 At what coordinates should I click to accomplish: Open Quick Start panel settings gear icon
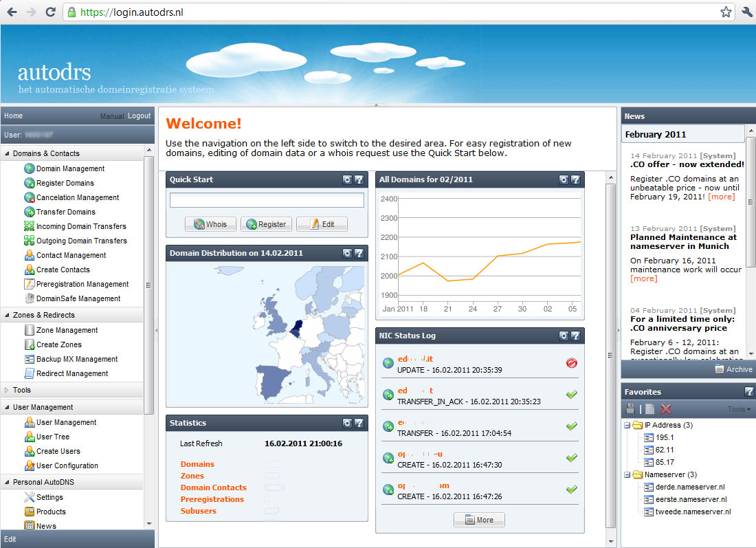point(348,179)
